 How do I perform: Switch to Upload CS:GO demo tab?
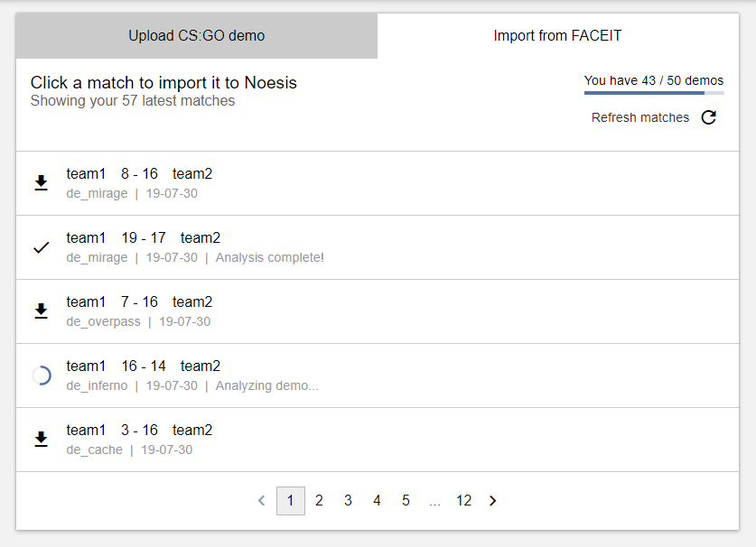tap(197, 36)
